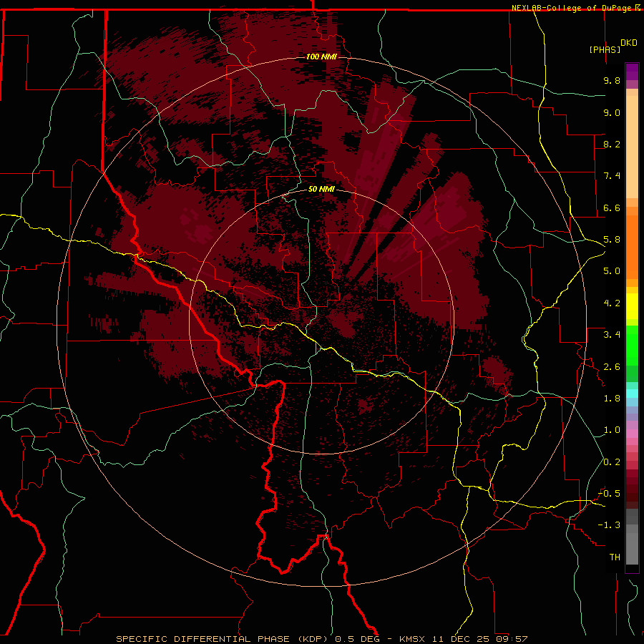Pick the yellow band of the color bar
The image size is (644, 644).
632,306
